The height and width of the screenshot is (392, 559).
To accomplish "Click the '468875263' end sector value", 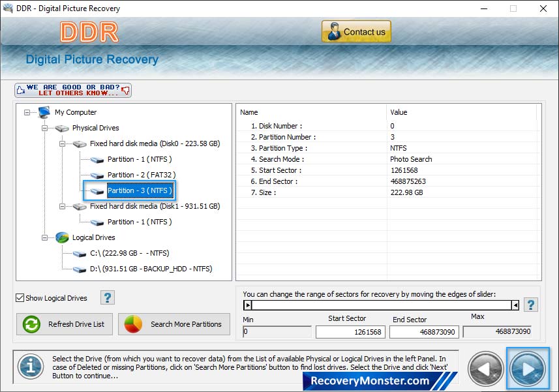I will [x=408, y=181].
